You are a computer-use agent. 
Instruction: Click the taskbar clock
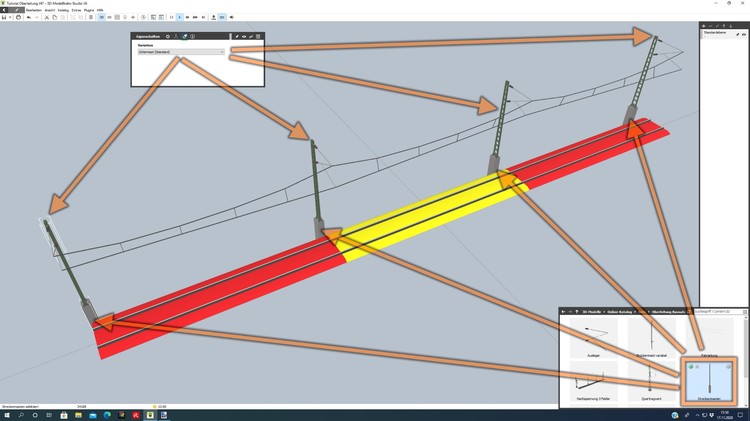click(x=725, y=415)
